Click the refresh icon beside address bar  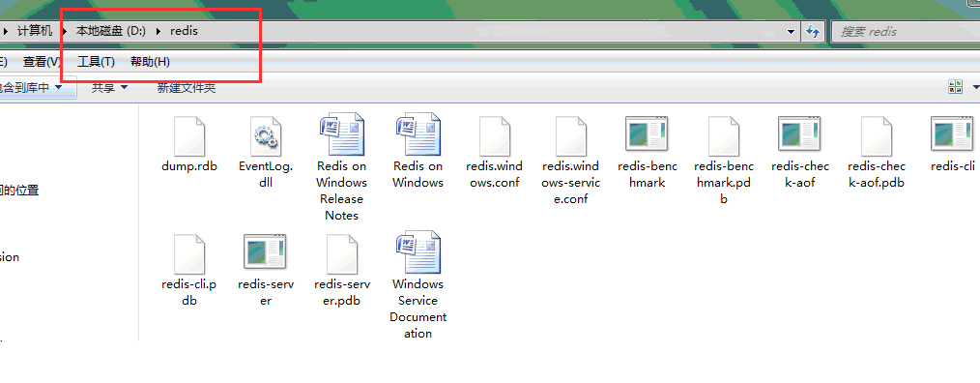tap(813, 31)
